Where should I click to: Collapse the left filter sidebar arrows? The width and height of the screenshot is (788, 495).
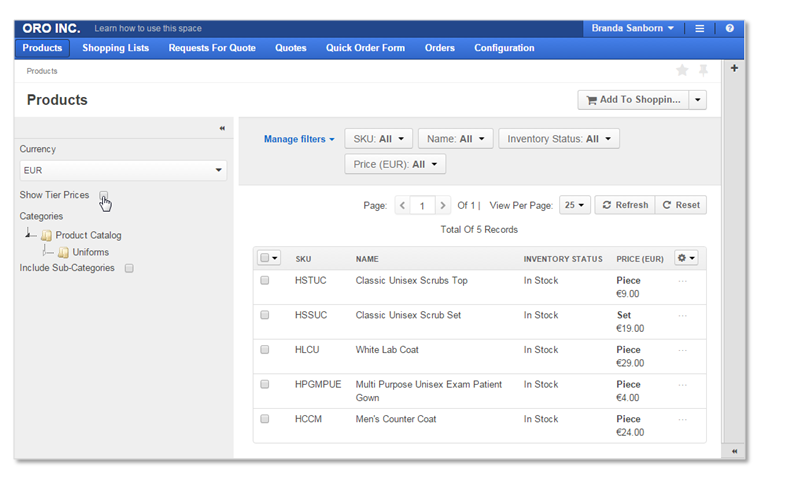click(222, 128)
